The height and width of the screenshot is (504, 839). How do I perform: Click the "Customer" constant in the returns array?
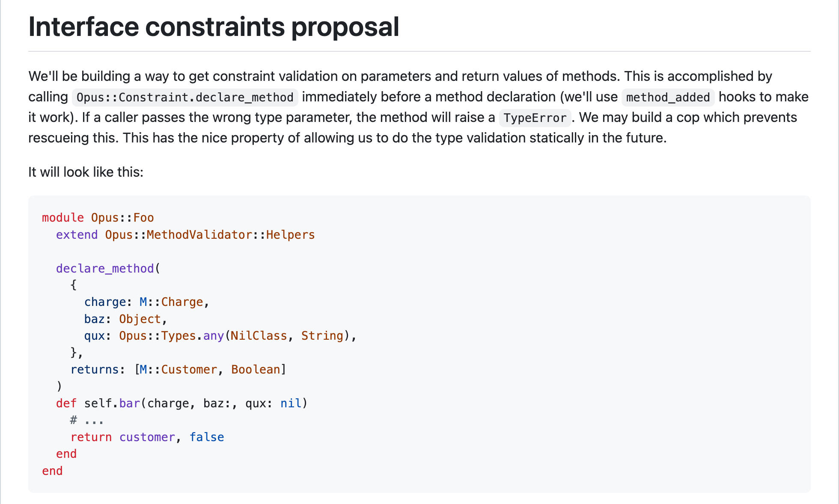coord(189,370)
